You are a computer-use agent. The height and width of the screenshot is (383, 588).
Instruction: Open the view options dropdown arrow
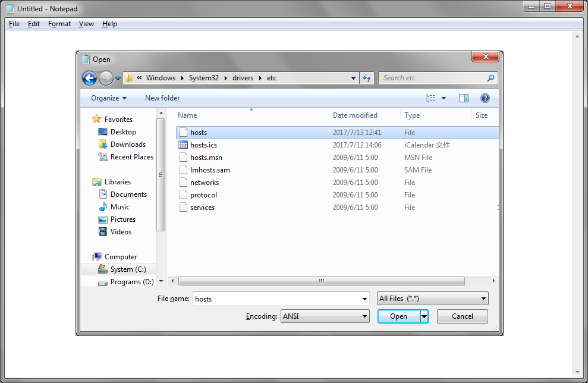coord(444,98)
